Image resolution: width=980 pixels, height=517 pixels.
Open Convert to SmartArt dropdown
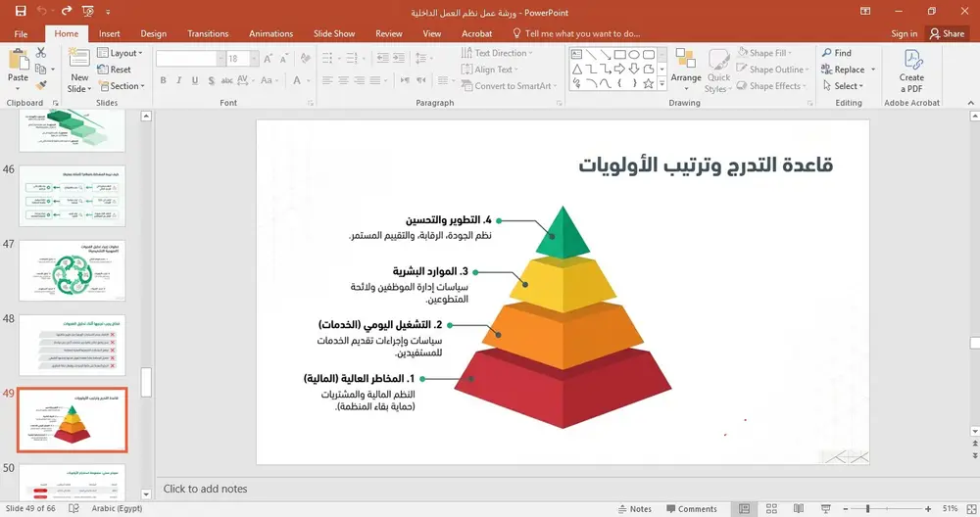point(509,85)
